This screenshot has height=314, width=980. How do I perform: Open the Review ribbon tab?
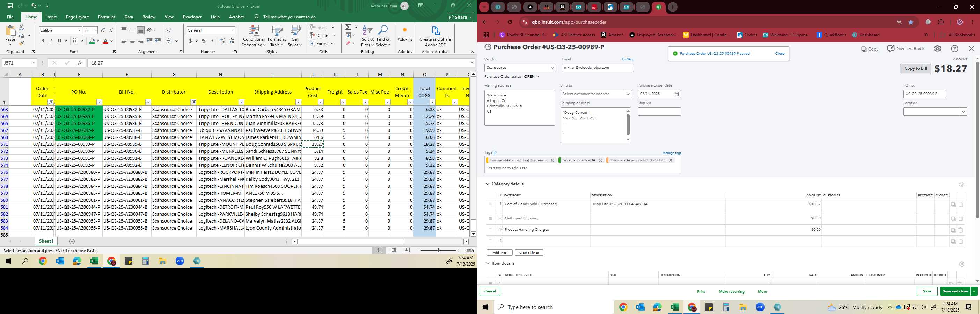(x=149, y=17)
